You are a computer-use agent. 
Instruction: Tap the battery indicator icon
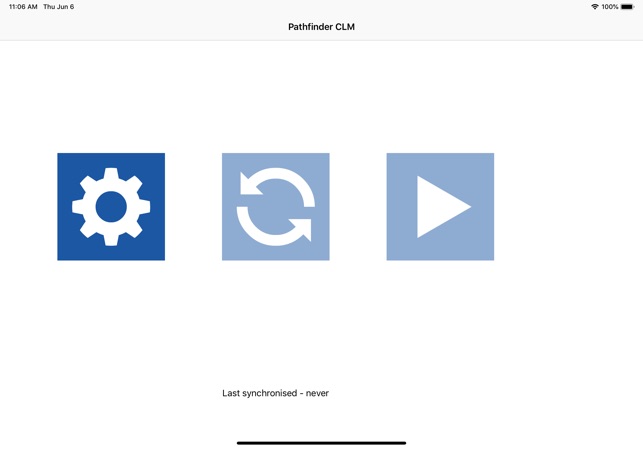click(x=627, y=7)
